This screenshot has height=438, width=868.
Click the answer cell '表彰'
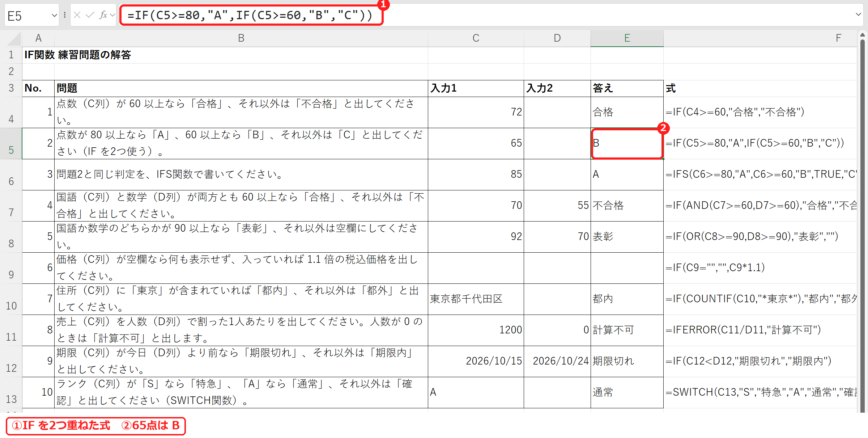(627, 237)
